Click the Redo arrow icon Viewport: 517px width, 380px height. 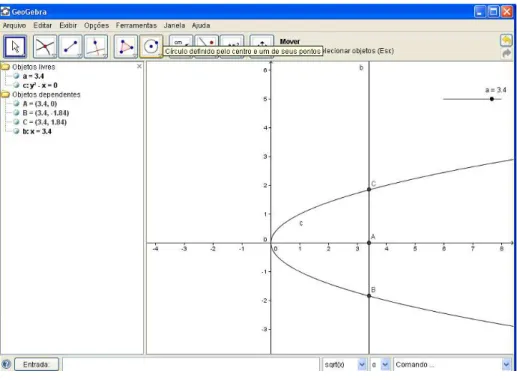[x=506, y=53]
